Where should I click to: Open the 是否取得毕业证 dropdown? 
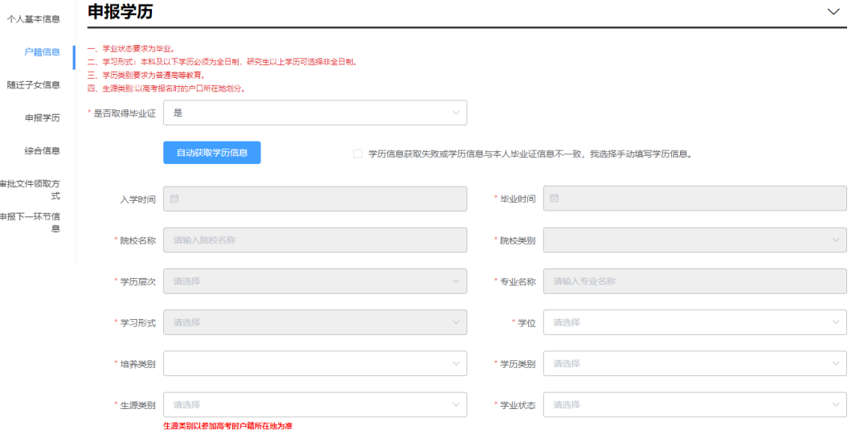click(315, 113)
